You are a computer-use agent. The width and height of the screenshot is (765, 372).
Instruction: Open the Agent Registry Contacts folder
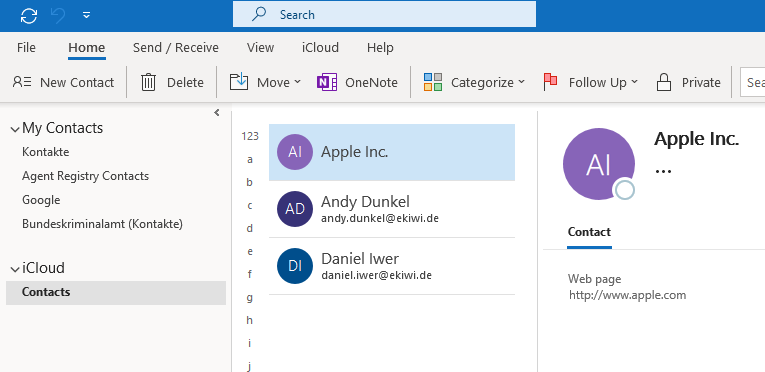[x=85, y=176]
